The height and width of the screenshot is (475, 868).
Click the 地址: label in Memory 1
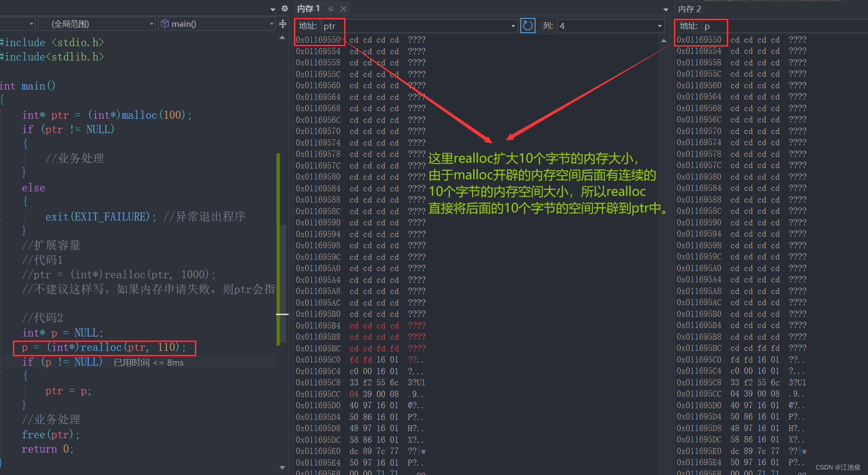click(x=308, y=26)
